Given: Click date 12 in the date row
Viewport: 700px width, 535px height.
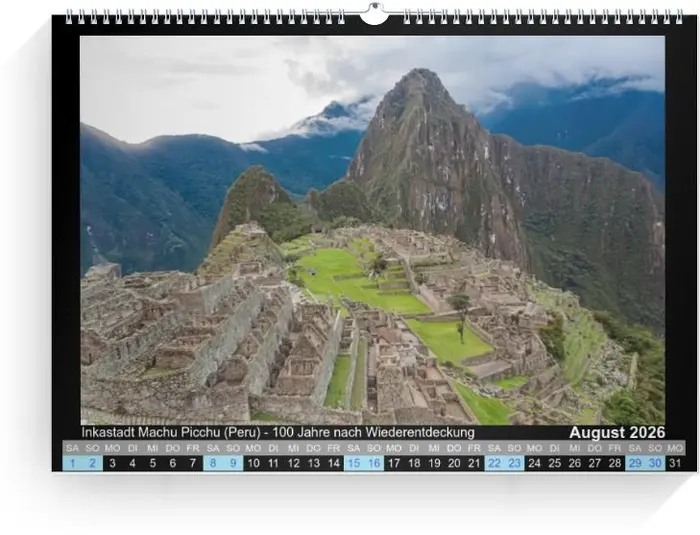Looking at the screenshot, I should [294, 463].
